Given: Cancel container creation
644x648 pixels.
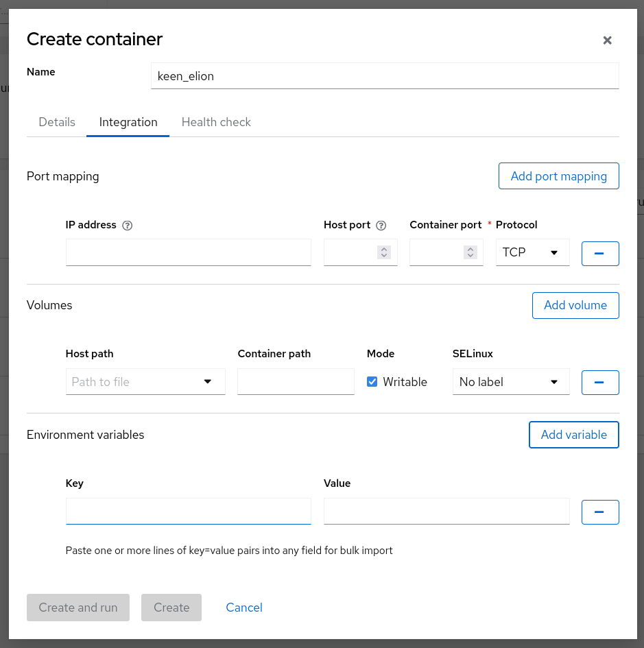Looking at the screenshot, I should [x=243, y=608].
